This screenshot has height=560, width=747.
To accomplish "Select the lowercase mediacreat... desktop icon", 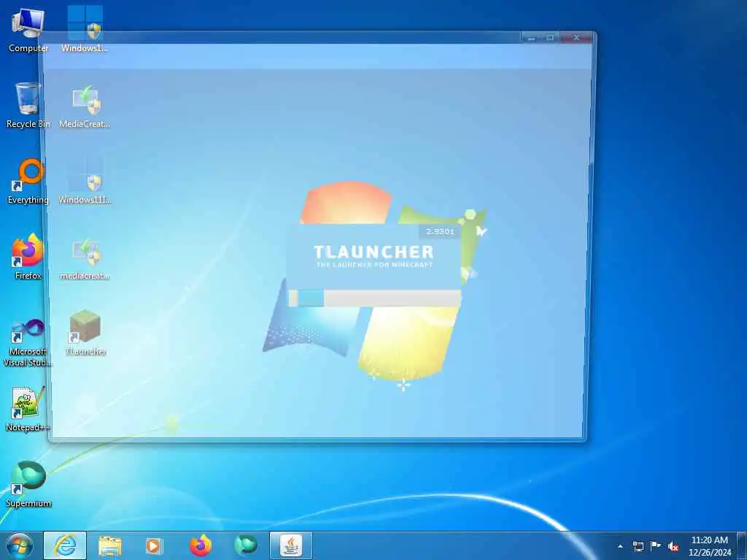I will pos(85,257).
